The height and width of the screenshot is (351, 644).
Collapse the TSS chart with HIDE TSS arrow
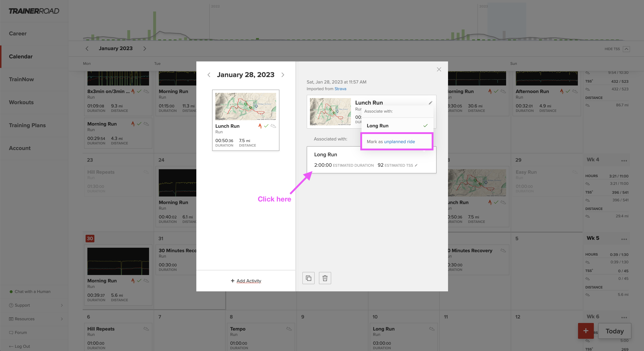pos(626,49)
